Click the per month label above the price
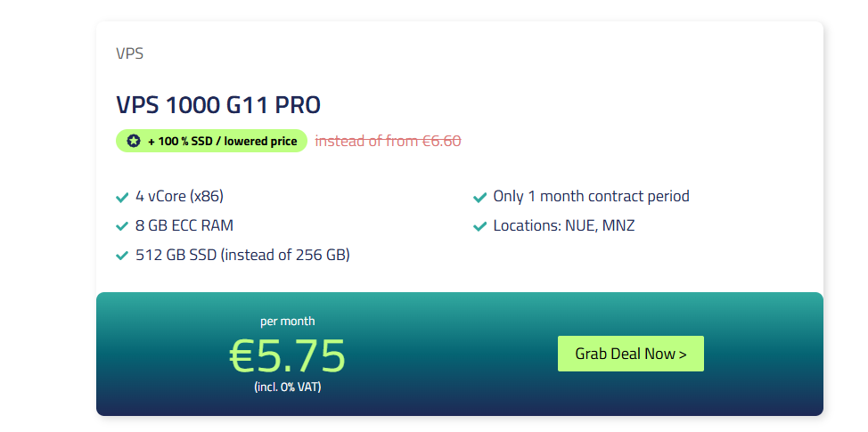868x432 pixels. pyautogui.click(x=287, y=321)
